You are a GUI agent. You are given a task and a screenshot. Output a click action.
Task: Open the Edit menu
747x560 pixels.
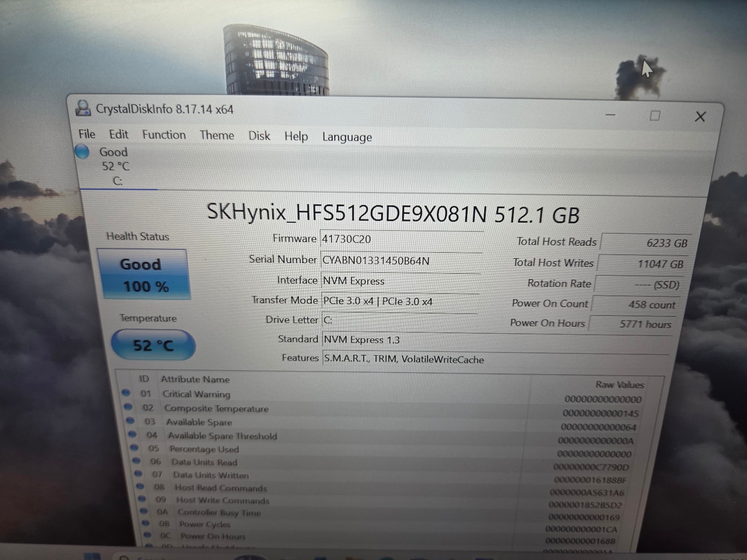pyautogui.click(x=119, y=134)
